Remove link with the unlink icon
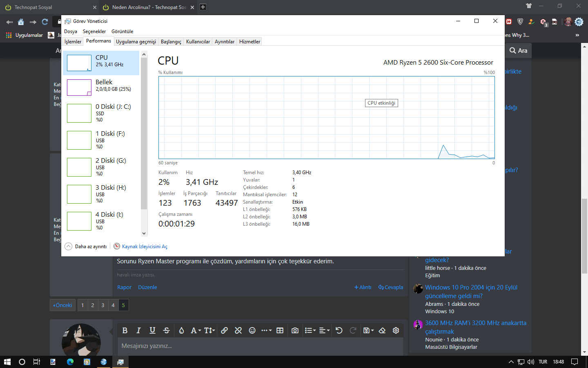The height and width of the screenshot is (368, 588). point(238,330)
